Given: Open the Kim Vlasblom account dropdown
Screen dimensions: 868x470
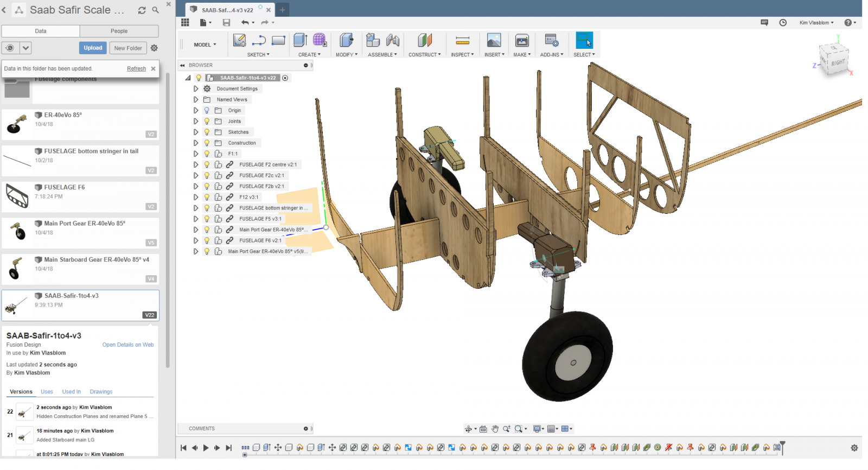Looking at the screenshot, I should (x=816, y=22).
